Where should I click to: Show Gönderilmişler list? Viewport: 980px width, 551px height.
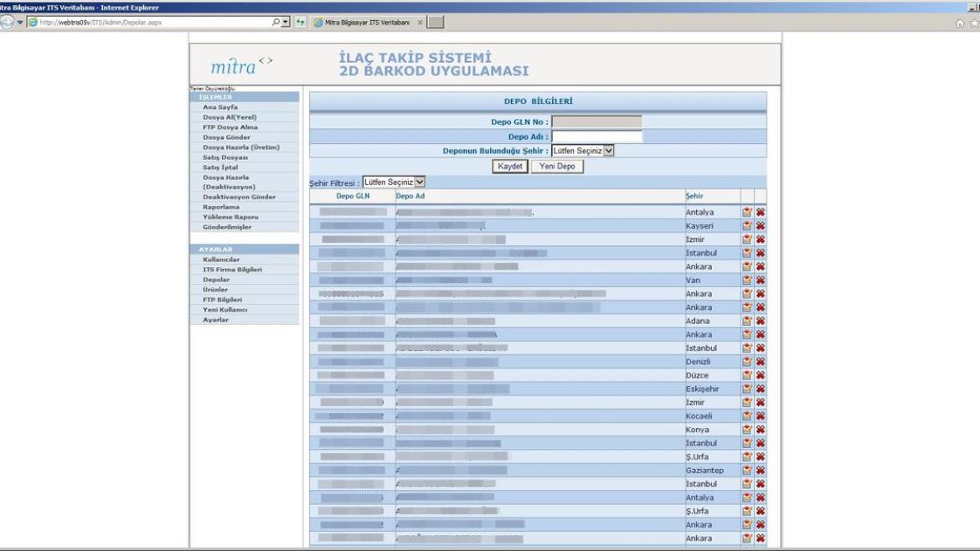(227, 227)
